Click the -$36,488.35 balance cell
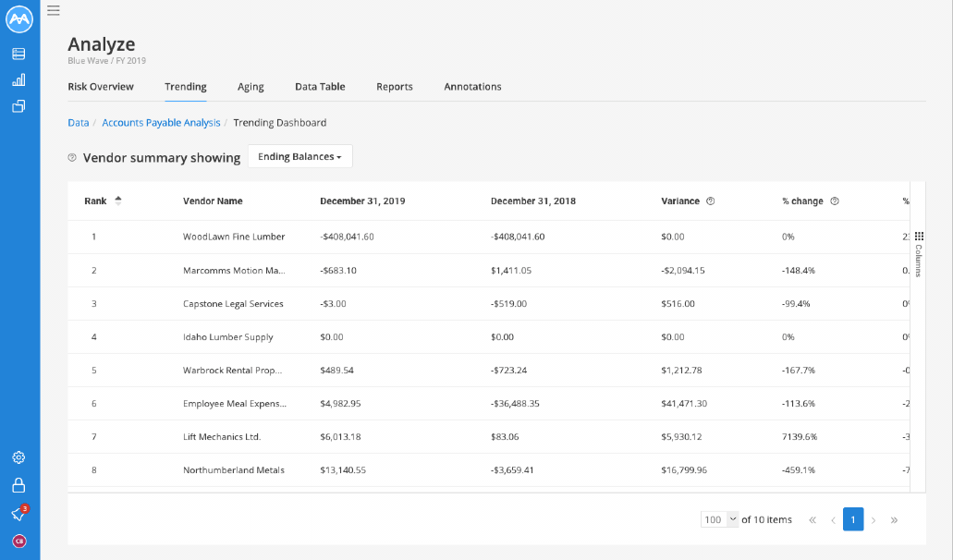The width and height of the screenshot is (953, 560). click(x=515, y=403)
